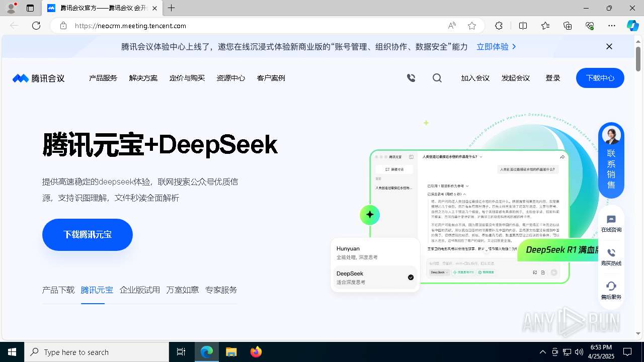Image resolution: width=644 pixels, height=362 pixels.
Task: Switch to 专家服务 tab
Action: coord(221,290)
